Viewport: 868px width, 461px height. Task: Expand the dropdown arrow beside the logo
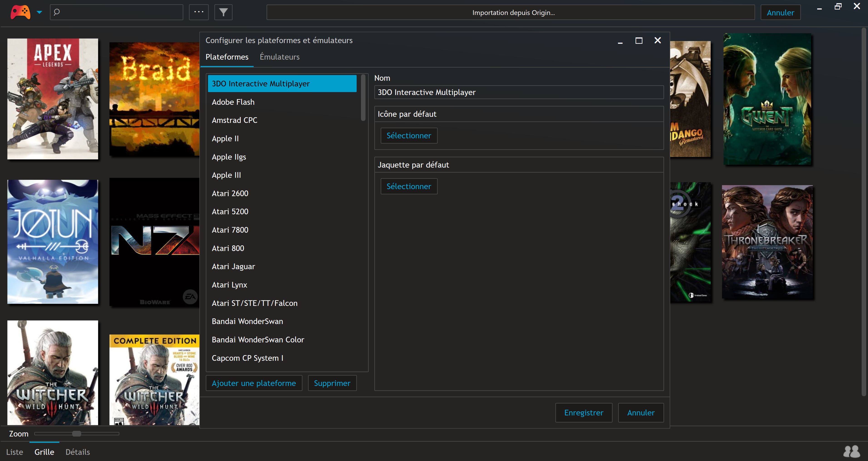pyautogui.click(x=39, y=12)
